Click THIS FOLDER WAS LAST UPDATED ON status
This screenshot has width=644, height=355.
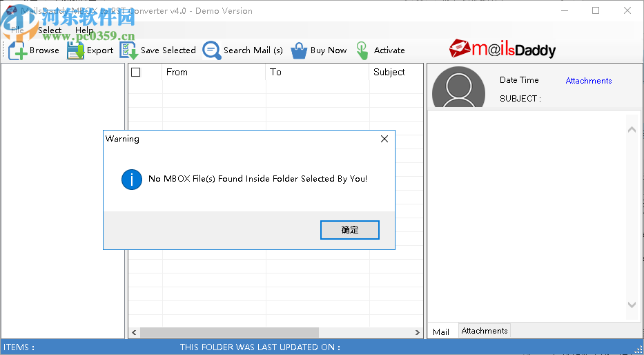pyautogui.click(x=260, y=347)
